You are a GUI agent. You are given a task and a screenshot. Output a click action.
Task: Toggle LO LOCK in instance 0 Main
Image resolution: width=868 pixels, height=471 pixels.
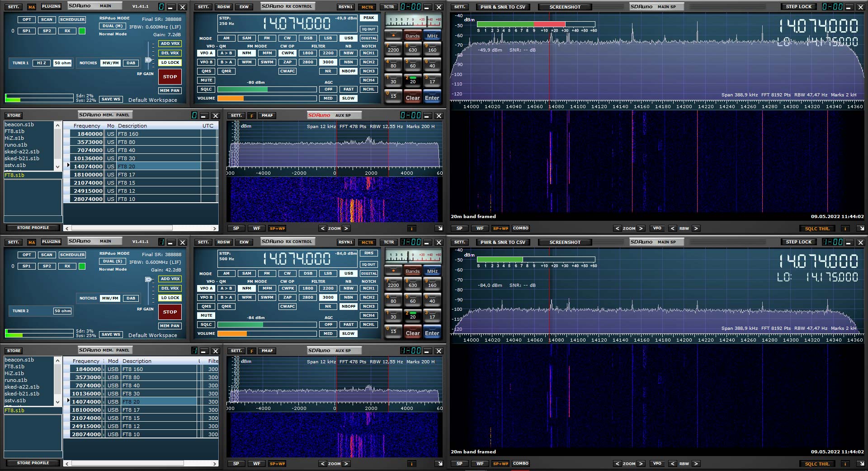170,62
